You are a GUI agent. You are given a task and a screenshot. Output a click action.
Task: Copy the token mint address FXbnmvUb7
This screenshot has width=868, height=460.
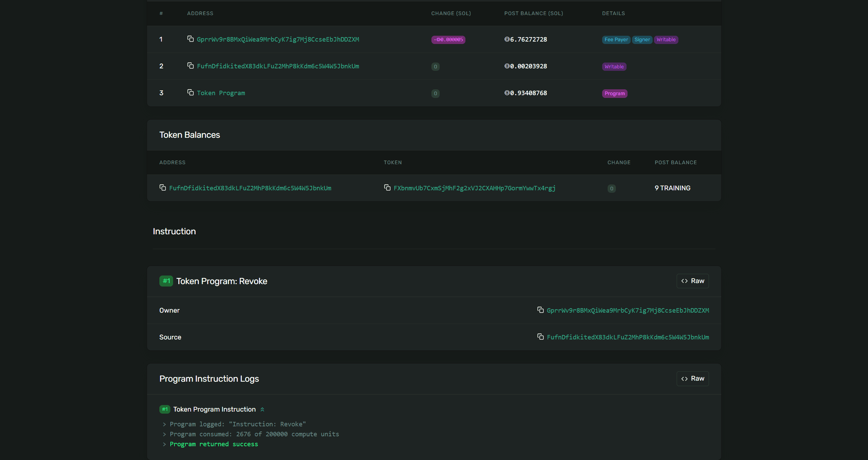click(x=387, y=188)
